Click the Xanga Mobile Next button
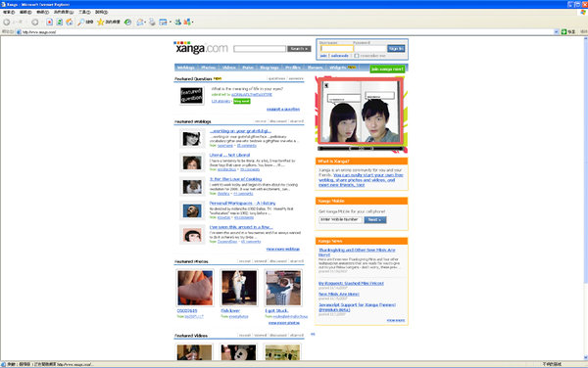Viewport: 588px width, 368px height. coord(375,220)
